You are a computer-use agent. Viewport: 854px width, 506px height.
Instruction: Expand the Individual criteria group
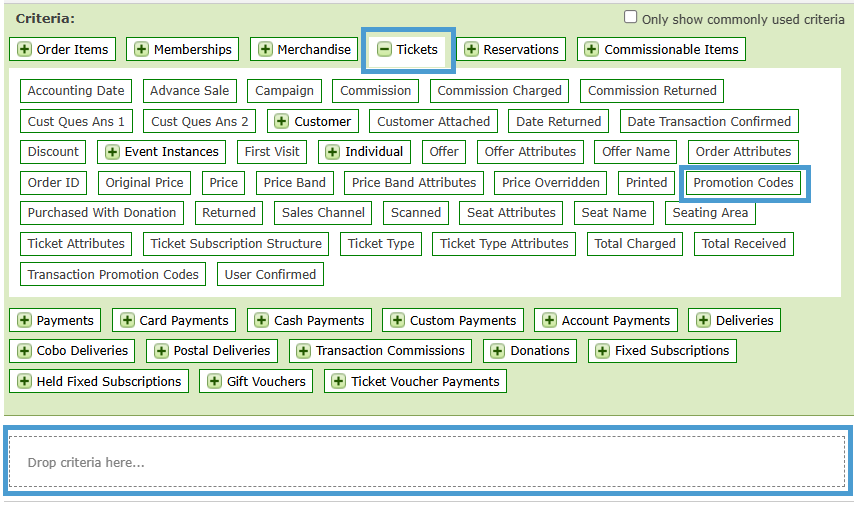(x=332, y=152)
